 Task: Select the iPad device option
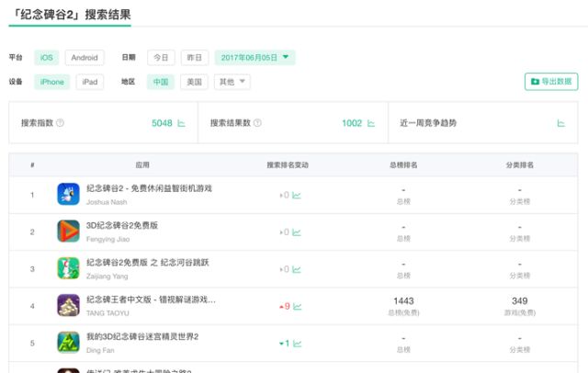point(90,82)
